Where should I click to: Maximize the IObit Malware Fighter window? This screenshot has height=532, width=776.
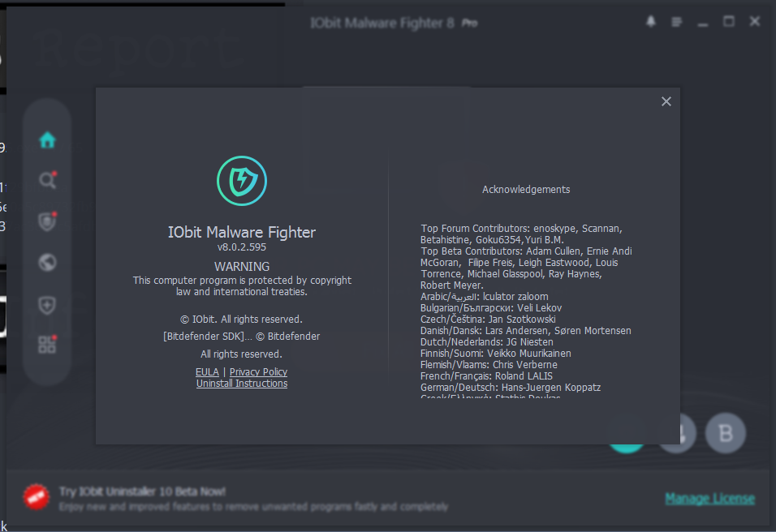[728, 22]
